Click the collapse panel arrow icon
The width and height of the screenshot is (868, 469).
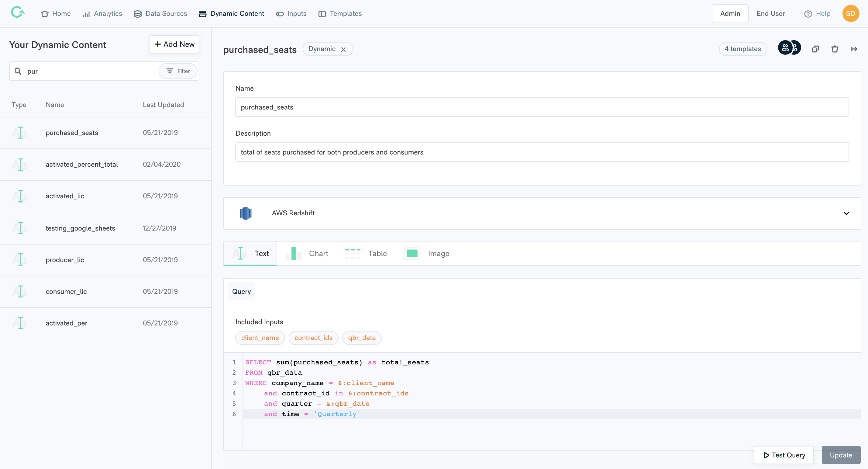(x=854, y=49)
